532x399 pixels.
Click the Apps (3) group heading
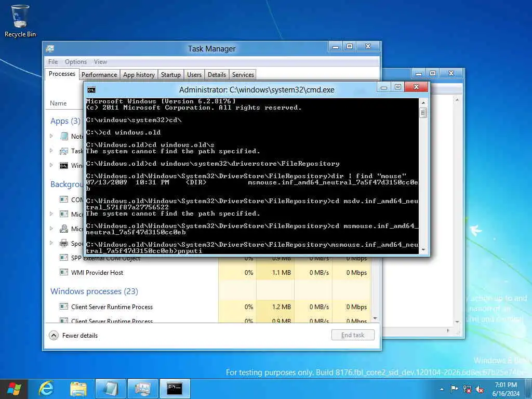65,121
